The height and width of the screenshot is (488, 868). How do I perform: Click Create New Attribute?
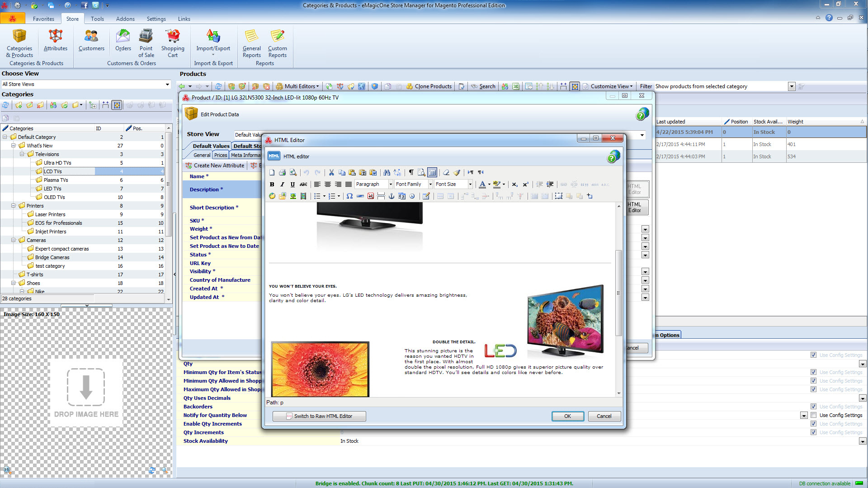click(215, 166)
